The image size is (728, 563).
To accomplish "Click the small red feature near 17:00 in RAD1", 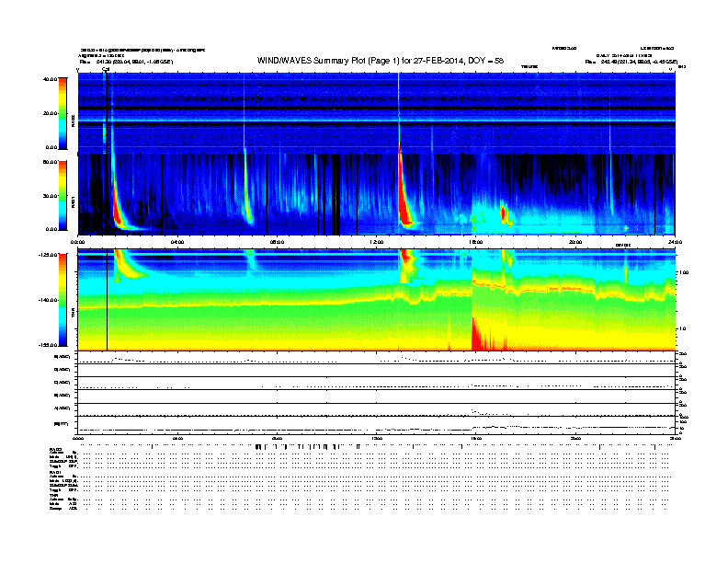I will (x=503, y=213).
